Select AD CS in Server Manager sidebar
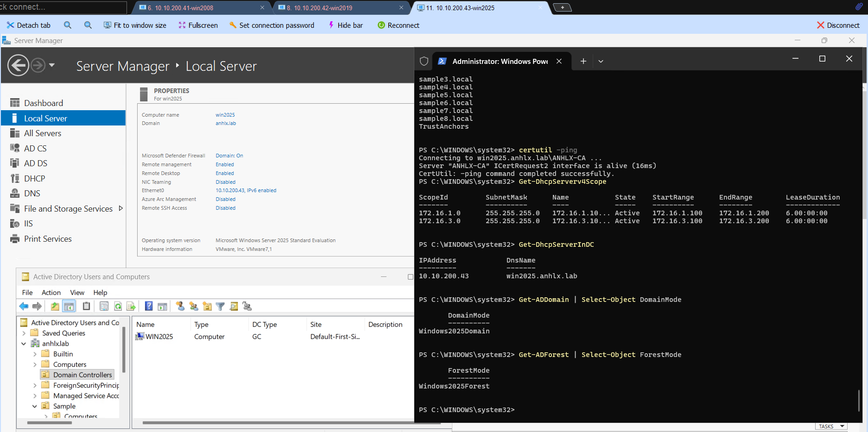Screen dimensions: 868x432 pos(35,148)
